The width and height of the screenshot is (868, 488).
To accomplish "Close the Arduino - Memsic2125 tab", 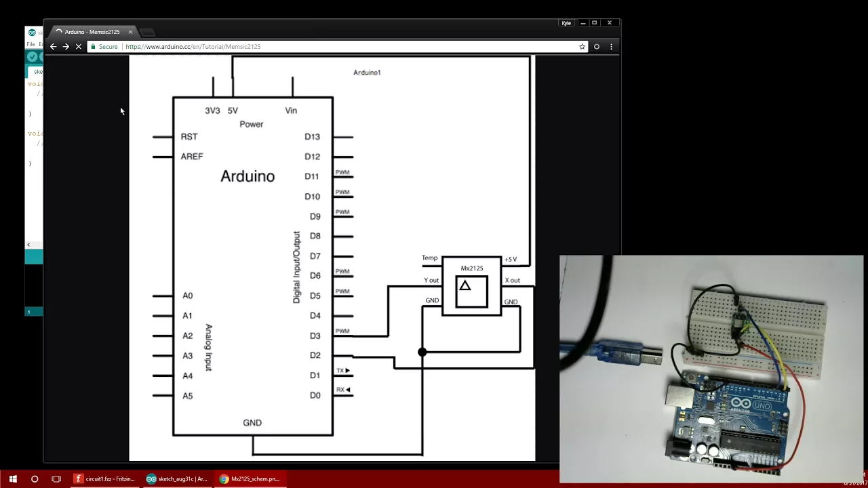I will click(131, 32).
